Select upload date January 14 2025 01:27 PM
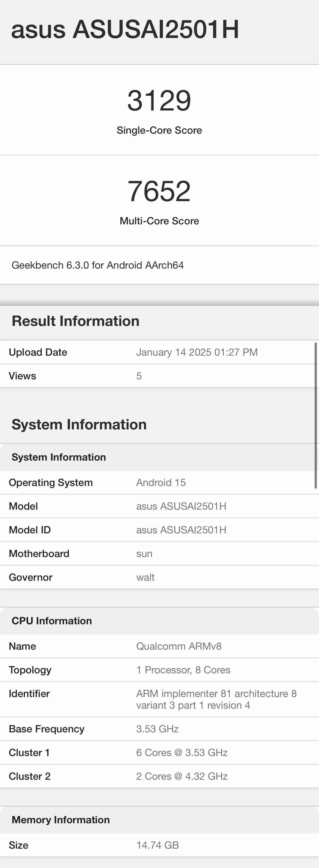Screen dimensions: 319x868 197,352
